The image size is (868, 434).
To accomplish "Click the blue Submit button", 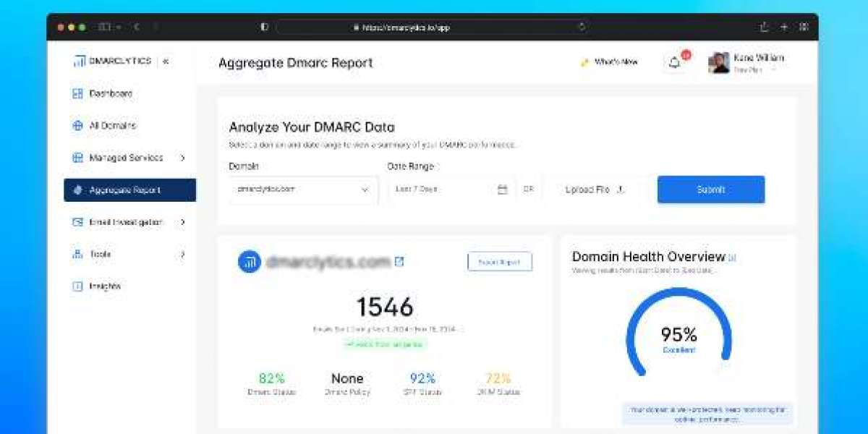I will pyautogui.click(x=711, y=190).
